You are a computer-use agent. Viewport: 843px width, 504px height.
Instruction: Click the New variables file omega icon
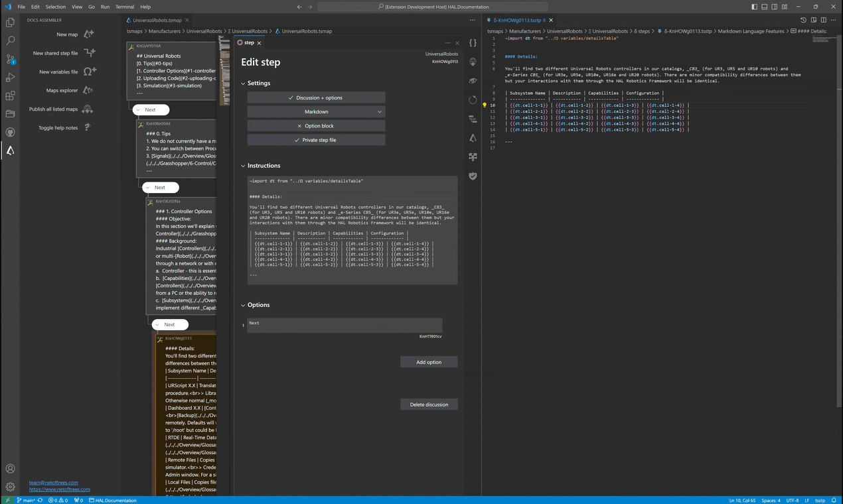[90, 72]
